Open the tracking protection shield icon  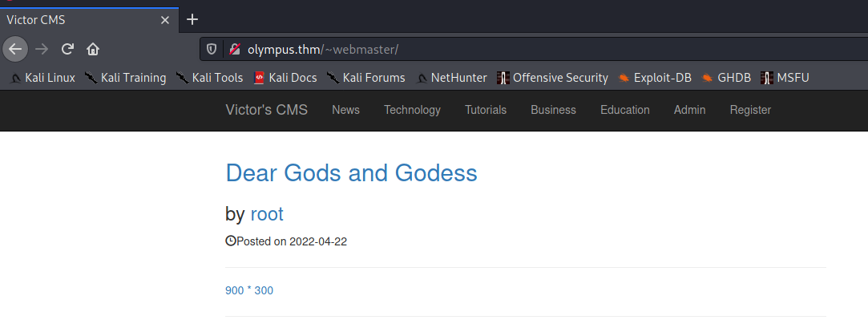coord(212,49)
